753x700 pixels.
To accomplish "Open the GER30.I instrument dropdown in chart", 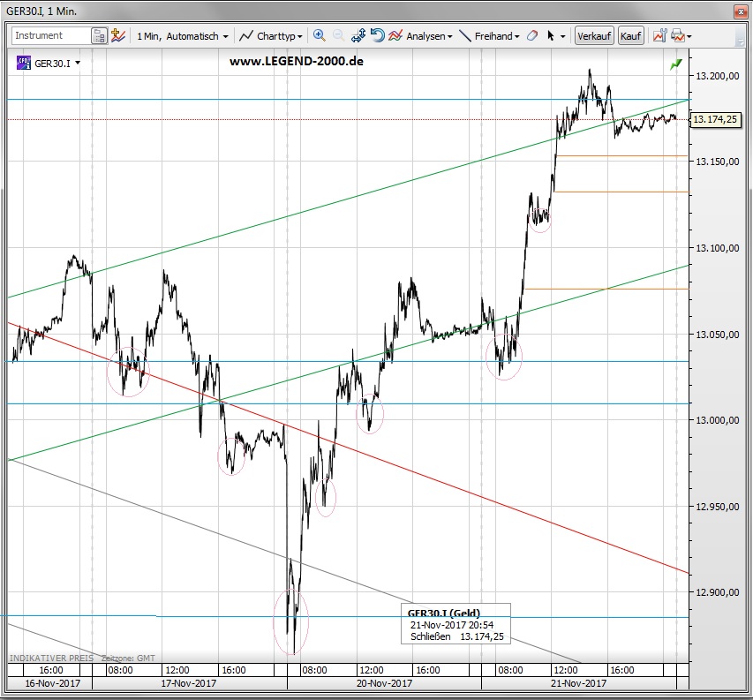I will pos(55,63).
